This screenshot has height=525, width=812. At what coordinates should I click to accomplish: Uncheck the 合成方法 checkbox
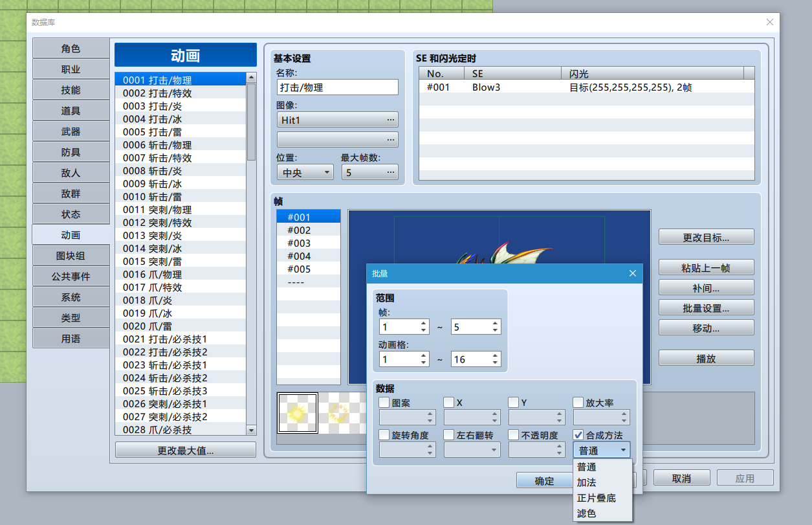[578, 435]
